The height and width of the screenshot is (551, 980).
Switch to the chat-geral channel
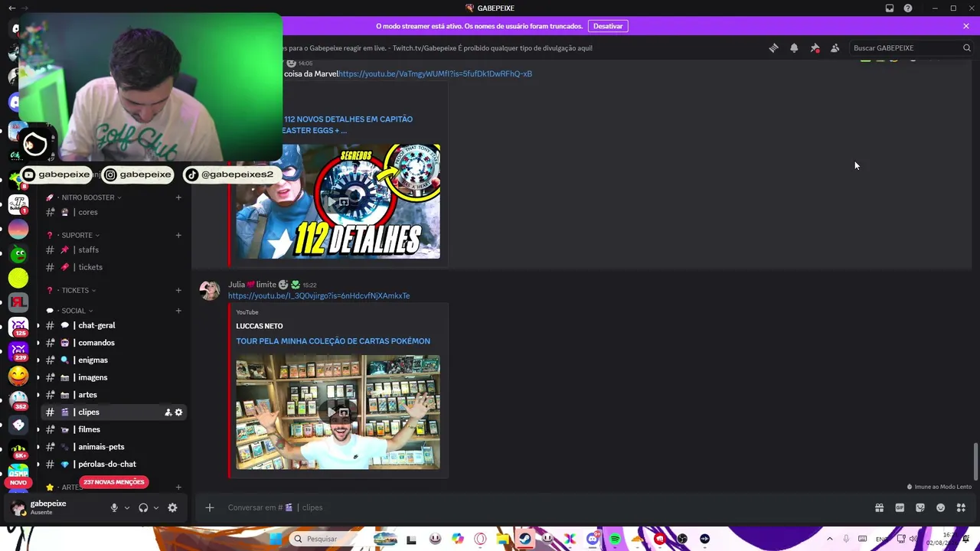coord(113,325)
